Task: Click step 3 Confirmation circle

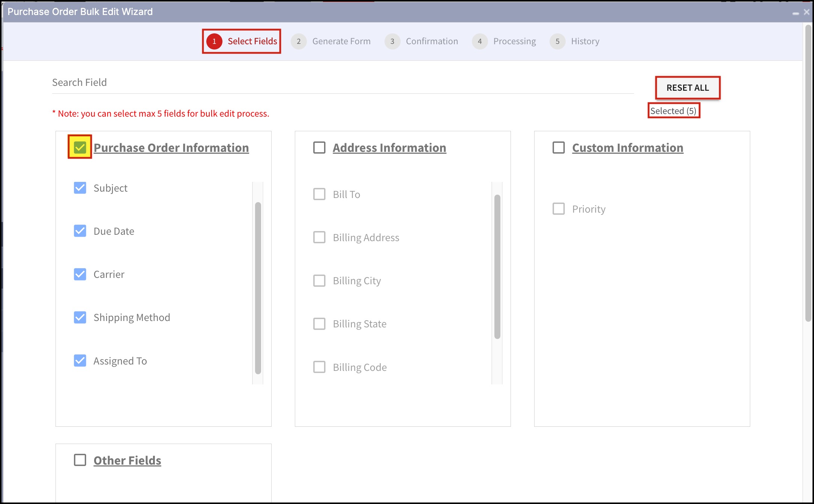Action: [x=392, y=41]
